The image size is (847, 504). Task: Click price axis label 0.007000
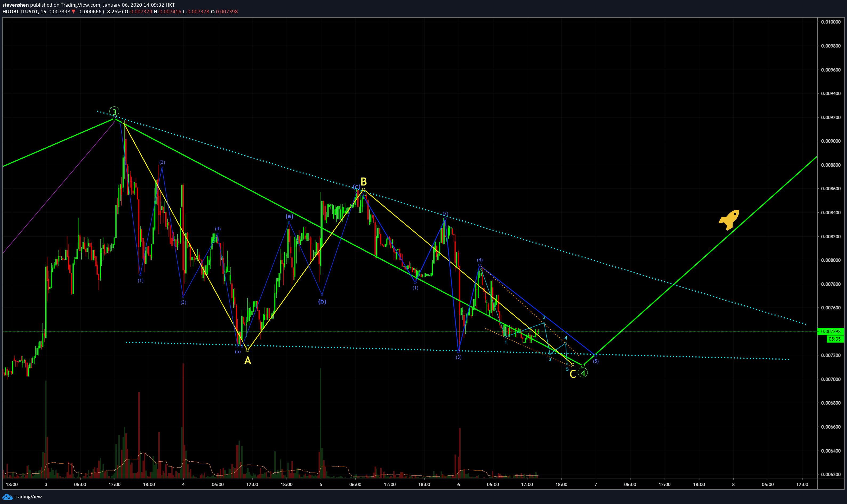pyautogui.click(x=831, y=379)
